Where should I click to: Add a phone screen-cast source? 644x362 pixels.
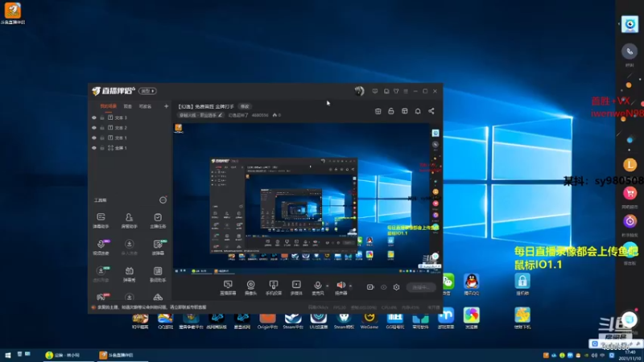[x=274, y=288]
